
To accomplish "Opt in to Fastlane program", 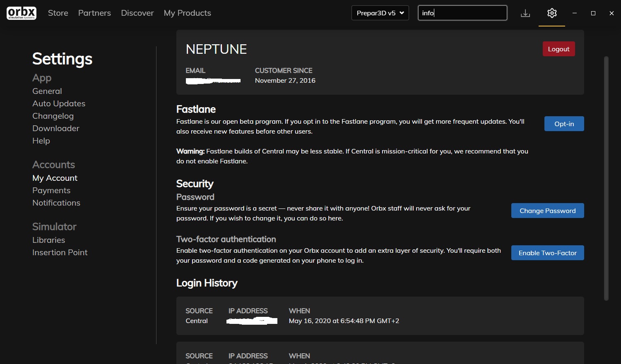I will [x=564, y=124].
